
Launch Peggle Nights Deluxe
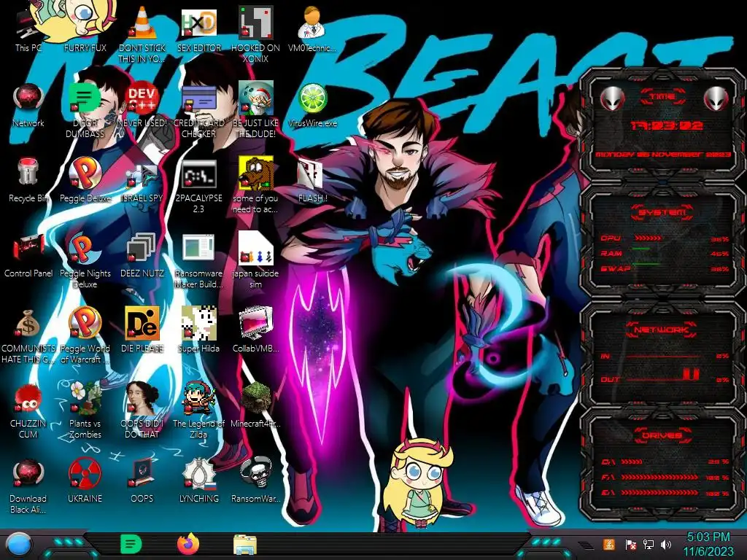pos(85,260)
